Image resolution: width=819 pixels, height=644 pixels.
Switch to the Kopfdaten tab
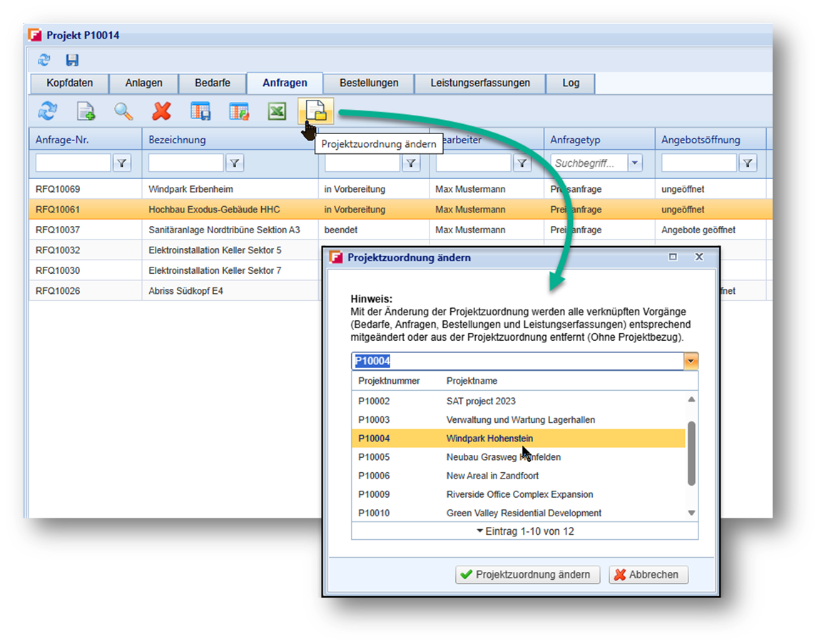coord(69,83)
